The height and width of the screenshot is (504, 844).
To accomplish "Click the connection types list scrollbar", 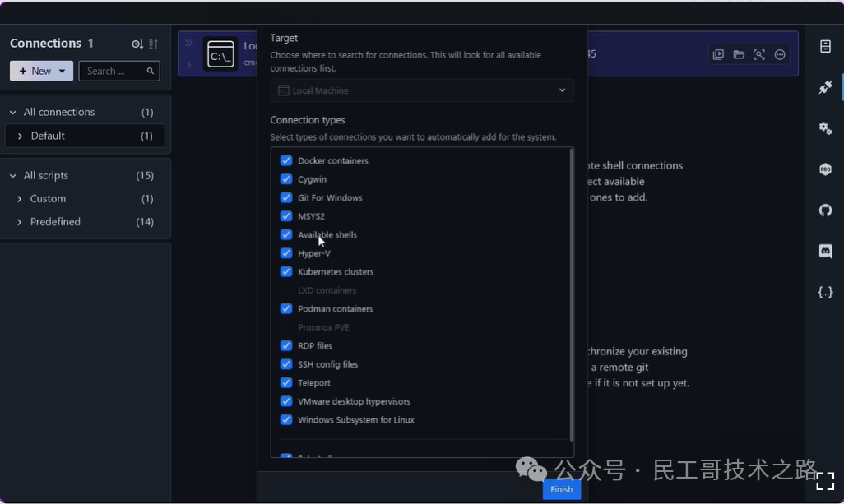I will [x=571, y=294].
